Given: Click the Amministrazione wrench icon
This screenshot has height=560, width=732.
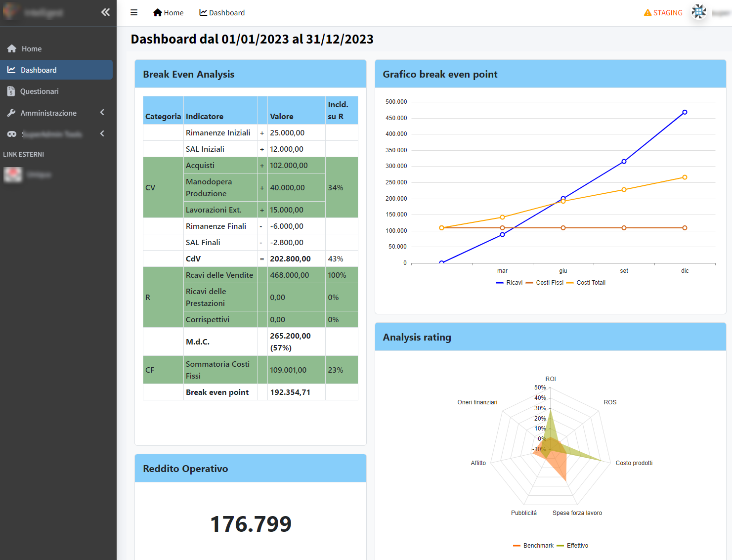Looking at the screenshot, I should coord(11,113).
